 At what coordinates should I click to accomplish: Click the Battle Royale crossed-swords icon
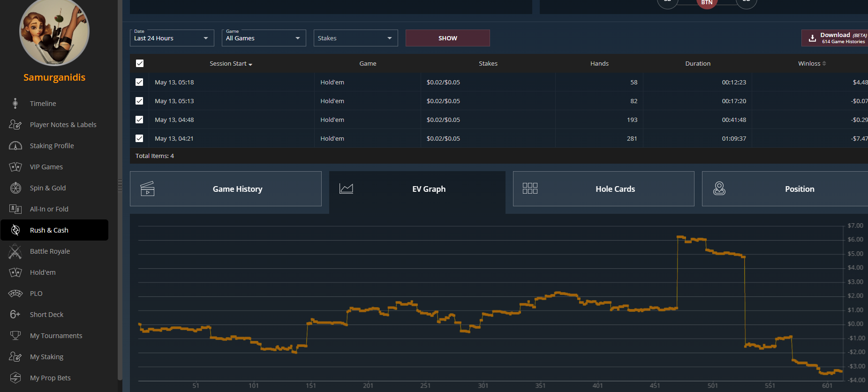(x=15, y=251)
